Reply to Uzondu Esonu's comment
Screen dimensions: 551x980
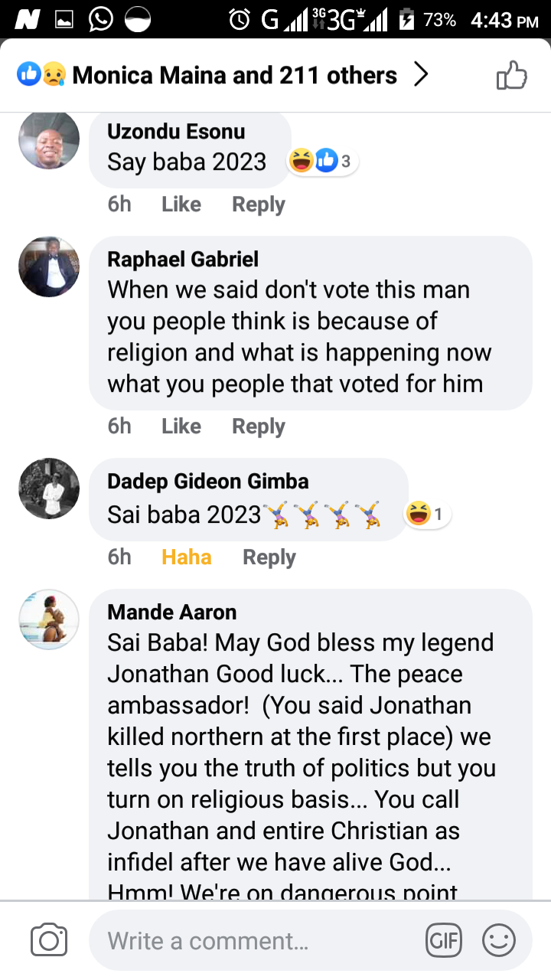click(x=259, y=204)
